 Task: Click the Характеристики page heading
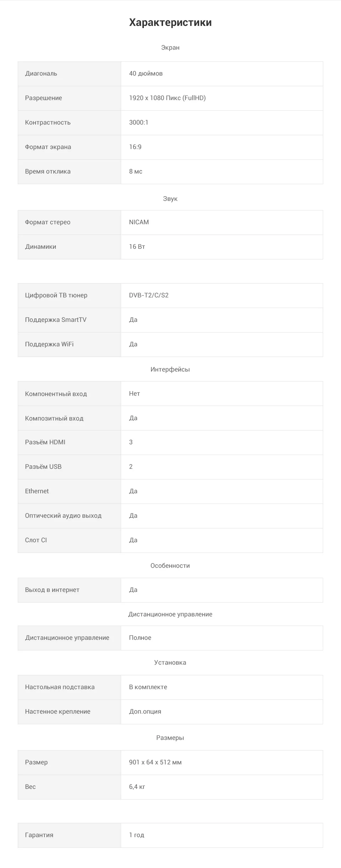(170, 22)
